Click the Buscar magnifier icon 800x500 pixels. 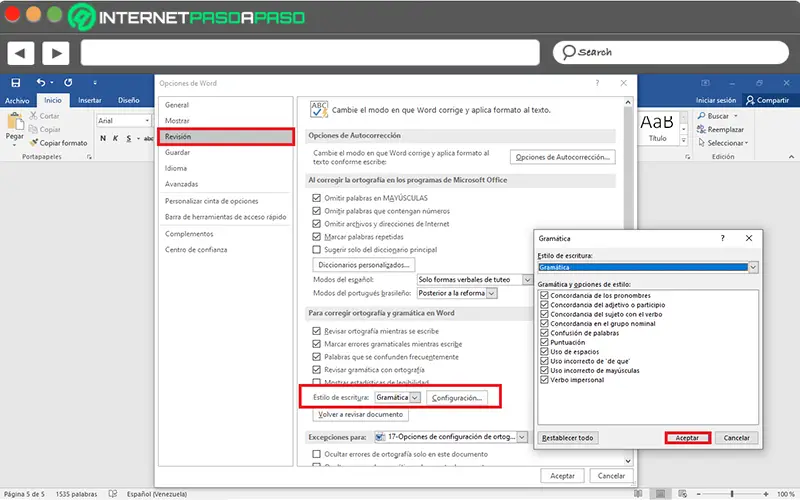pos(702,116)
